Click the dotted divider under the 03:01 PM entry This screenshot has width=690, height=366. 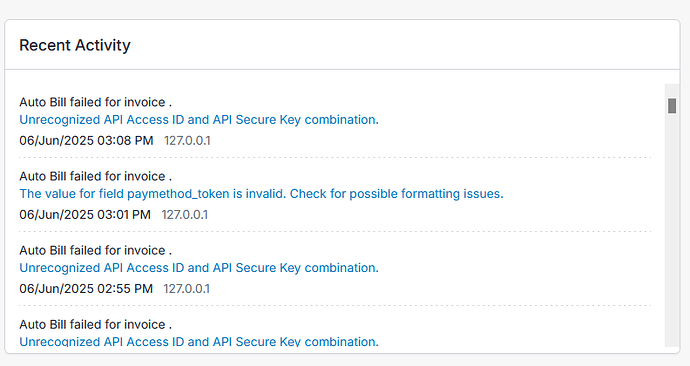click(x=335, y=231)
